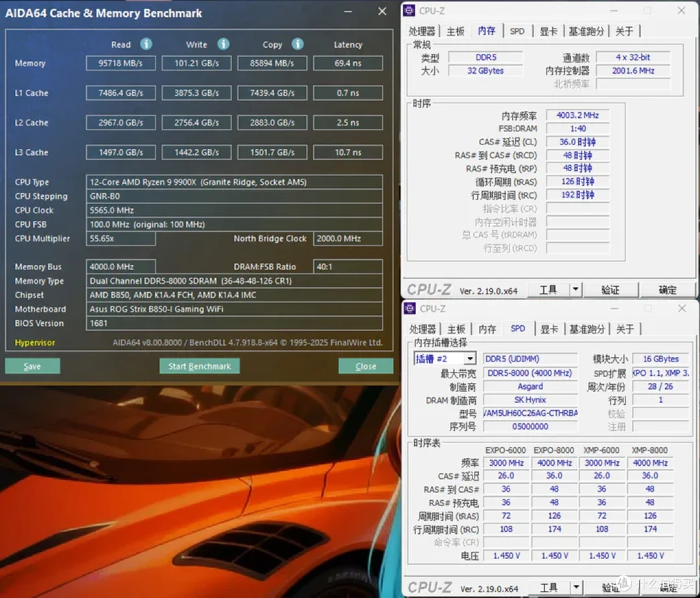The height and width of the screenshot is (598, 700).
Task: Open 基准跑分 tab in top CPU-Z
Action: (x=586, y=31)
